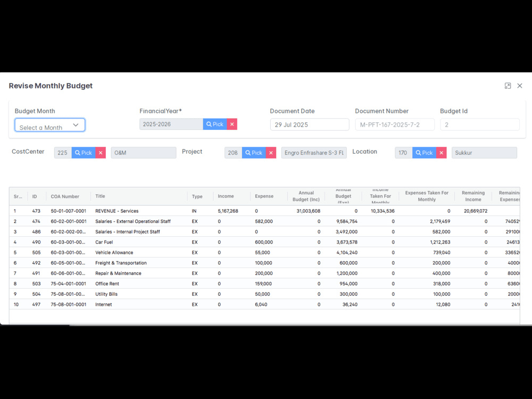Click expense value 582,000 in Salaries External row
532x399 pixels.
click(x=264, y=221)
